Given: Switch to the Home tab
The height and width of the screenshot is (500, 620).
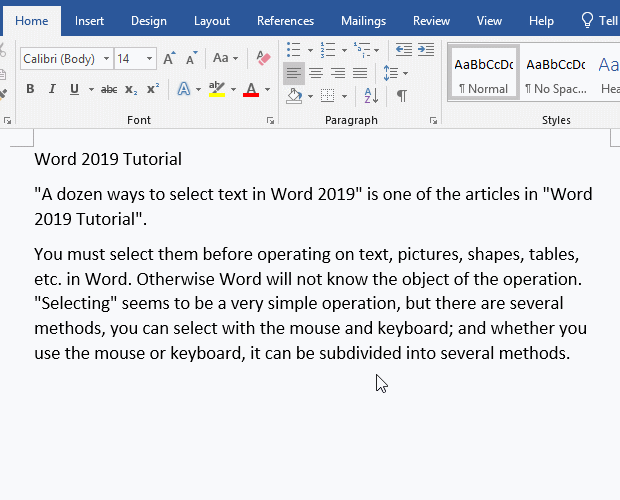Looking at the screenshot, I should (x=32, y=21).
